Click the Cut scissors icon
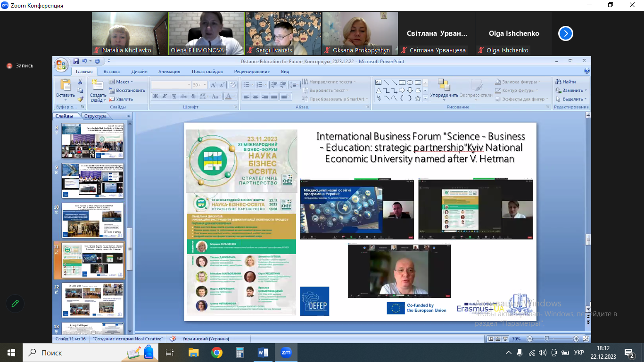The width and height of the screenshot is (644, 362). pos(80,82)
